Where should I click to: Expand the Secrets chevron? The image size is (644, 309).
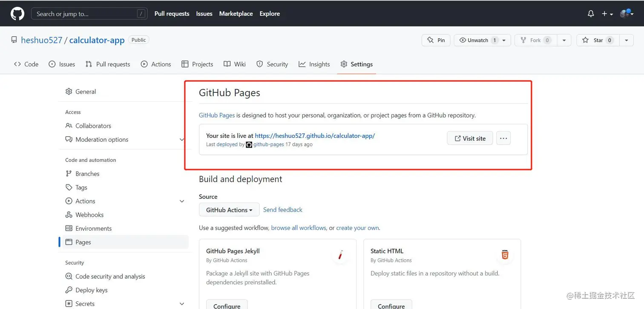click(x=182, y=304)
